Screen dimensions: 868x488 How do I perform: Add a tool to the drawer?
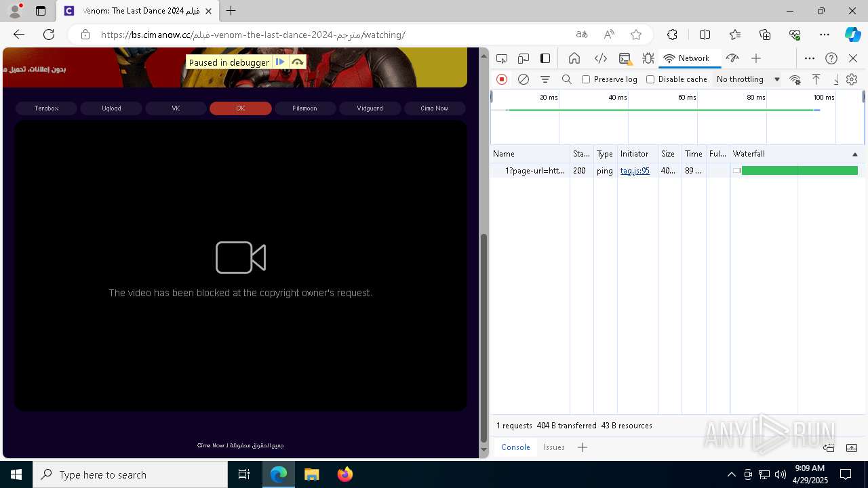(583, 447)
